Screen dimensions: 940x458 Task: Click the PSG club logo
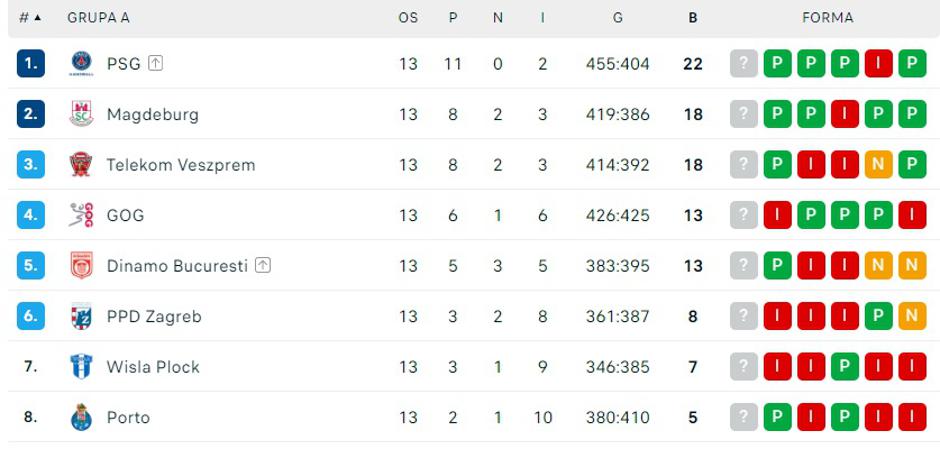81,64
